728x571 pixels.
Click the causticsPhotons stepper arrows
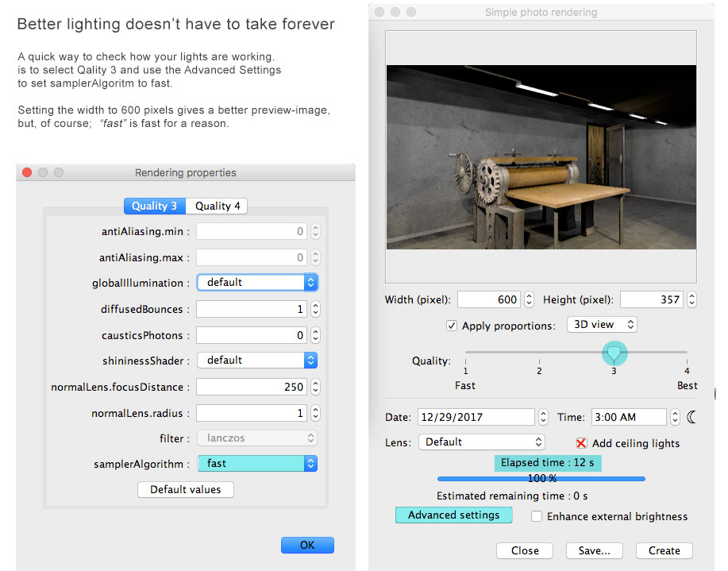tap(315, 335)
